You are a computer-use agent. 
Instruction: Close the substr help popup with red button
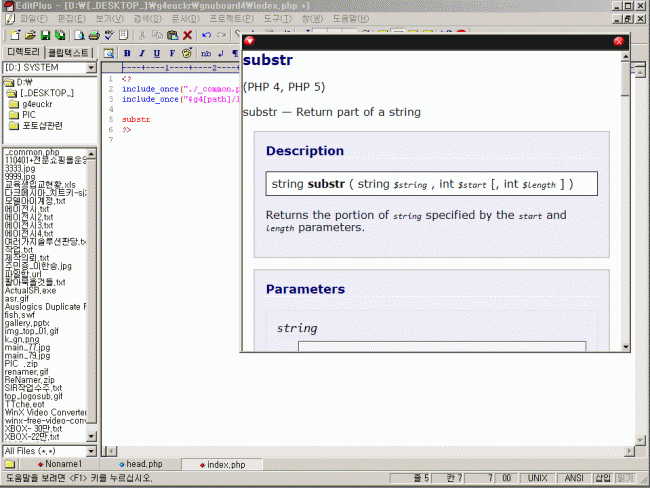click(x=618, y=41)
